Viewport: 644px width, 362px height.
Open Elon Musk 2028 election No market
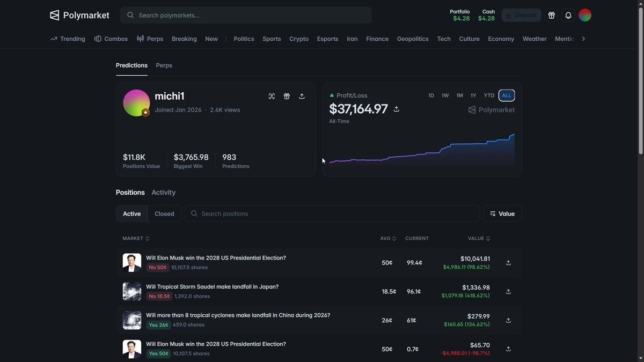[216, 258]
